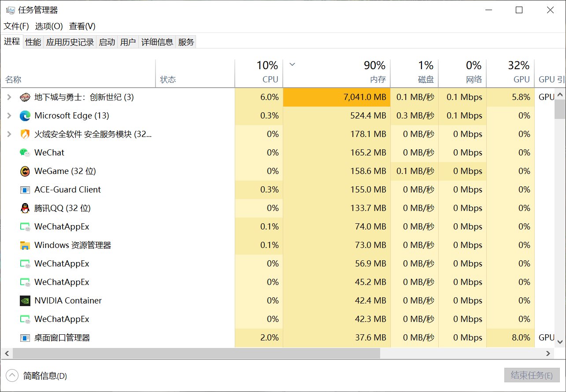The image size is (566, 392).
Task: Expand the 地下城与勇士 process group
Action: point(9,97)
